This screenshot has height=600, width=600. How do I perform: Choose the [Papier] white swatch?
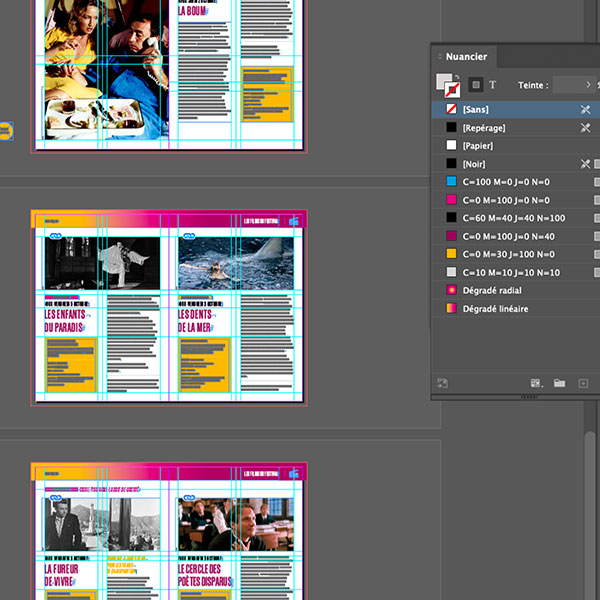click(515, 146)
